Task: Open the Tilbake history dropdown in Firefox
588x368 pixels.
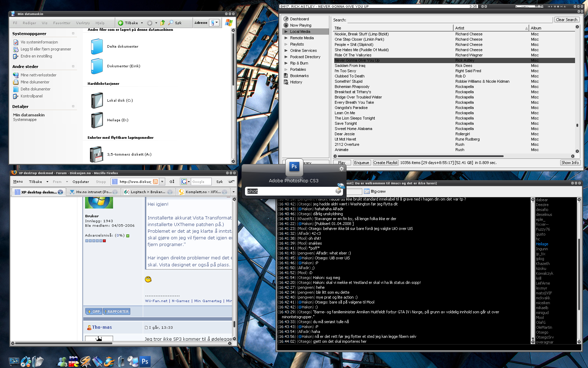Action: [47, 182]
